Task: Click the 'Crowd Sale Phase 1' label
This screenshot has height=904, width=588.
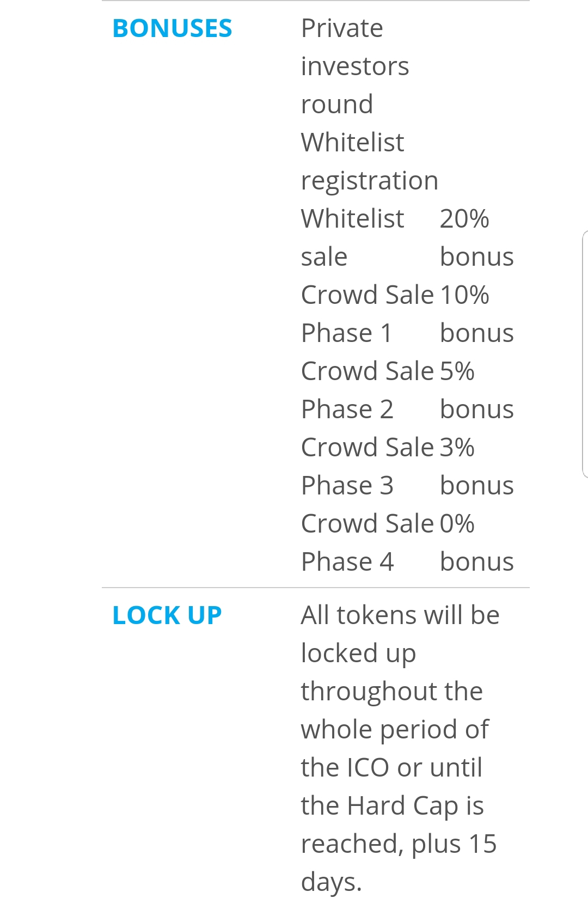Action: (367, 314)
